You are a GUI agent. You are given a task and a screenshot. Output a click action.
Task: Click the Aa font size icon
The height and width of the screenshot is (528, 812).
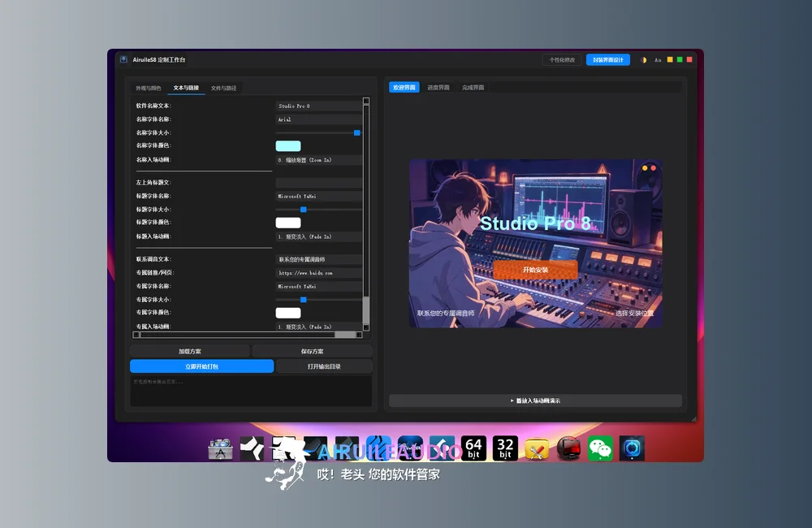tap(658, 60)
